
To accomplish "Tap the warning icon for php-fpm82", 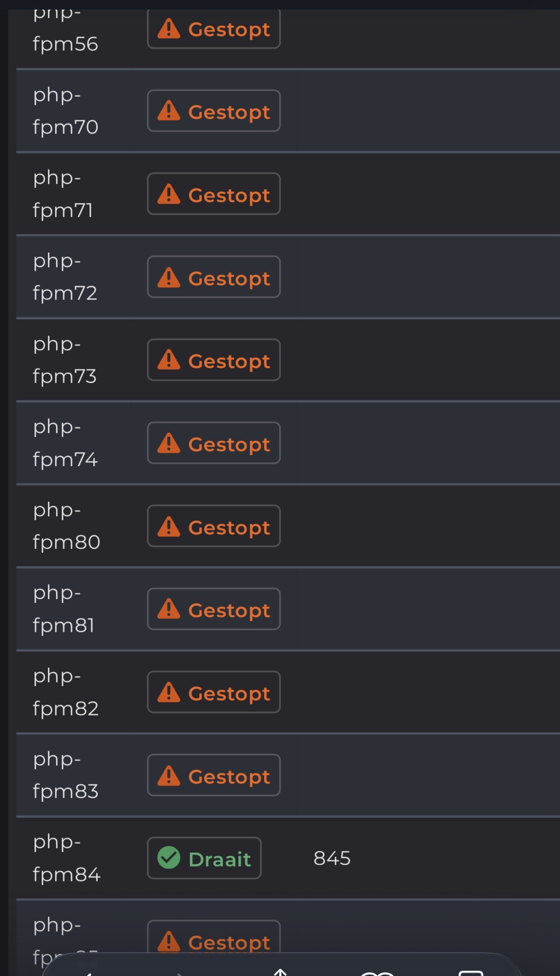I will tap(169, 692).
